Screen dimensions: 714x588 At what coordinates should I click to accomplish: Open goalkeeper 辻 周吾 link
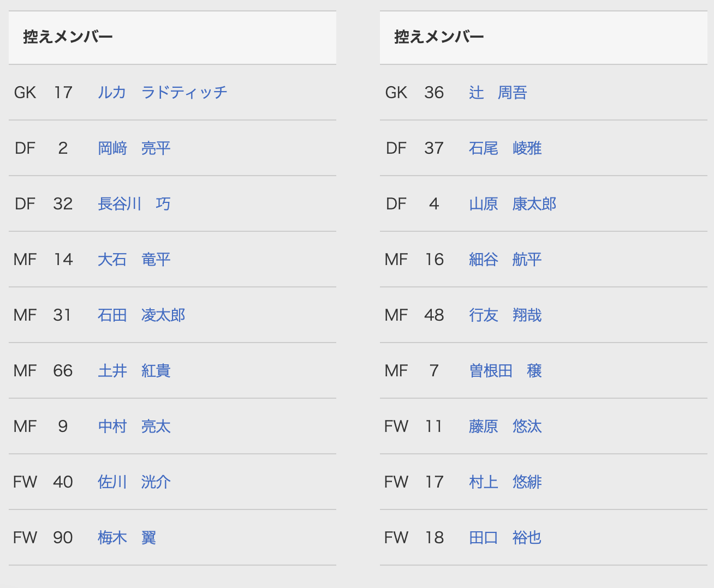point(498,93)
